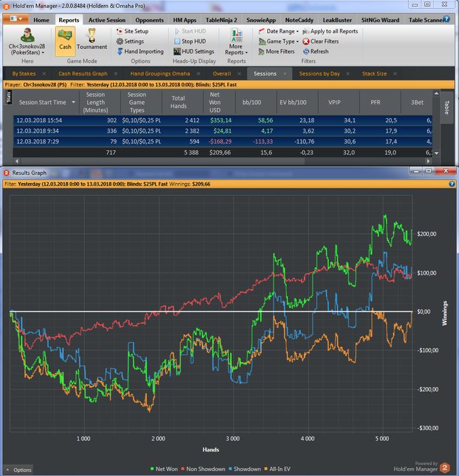The width and height of the screenshot is (459, 476).
Task: Toggle Net Won line in legend
Action: (x=164, y=469)
